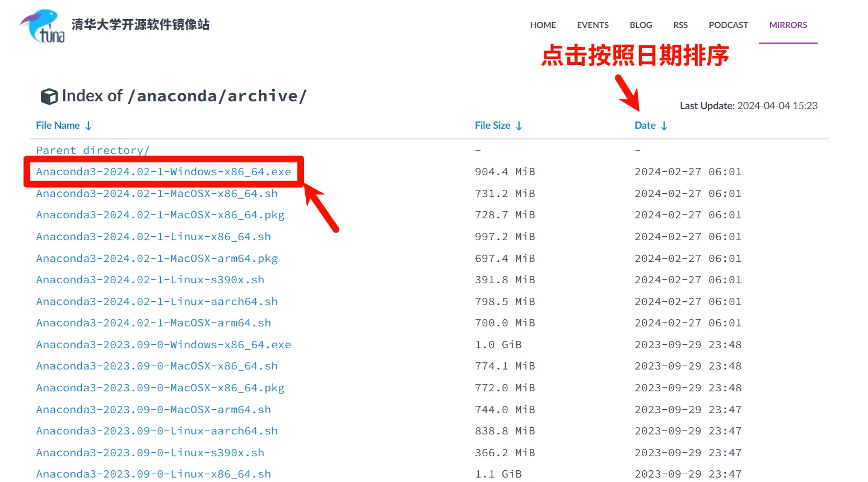The image size is (868, 482).
Task: Click the TUNA logo icon
Action: pos(43,26)
